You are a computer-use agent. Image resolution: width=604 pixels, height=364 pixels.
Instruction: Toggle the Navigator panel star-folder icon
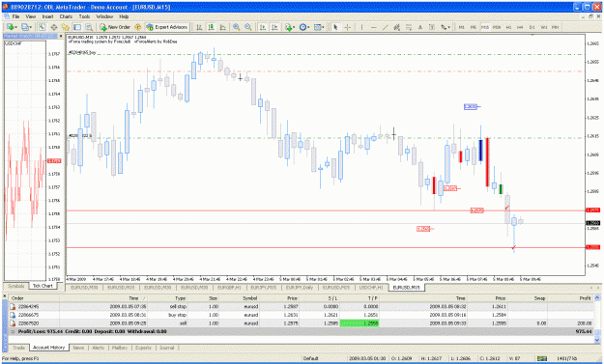66,27
